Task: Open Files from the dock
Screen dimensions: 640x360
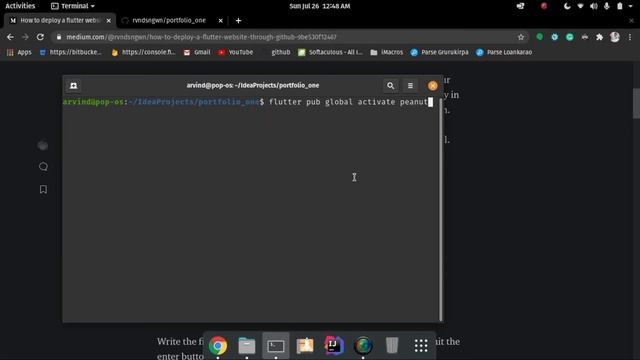Action: click(x=247, y=346)
